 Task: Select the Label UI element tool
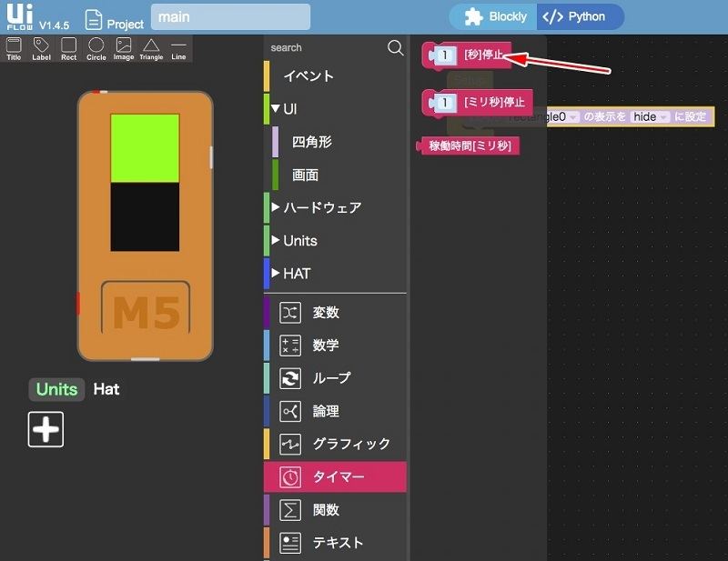(x=41, y=48)
